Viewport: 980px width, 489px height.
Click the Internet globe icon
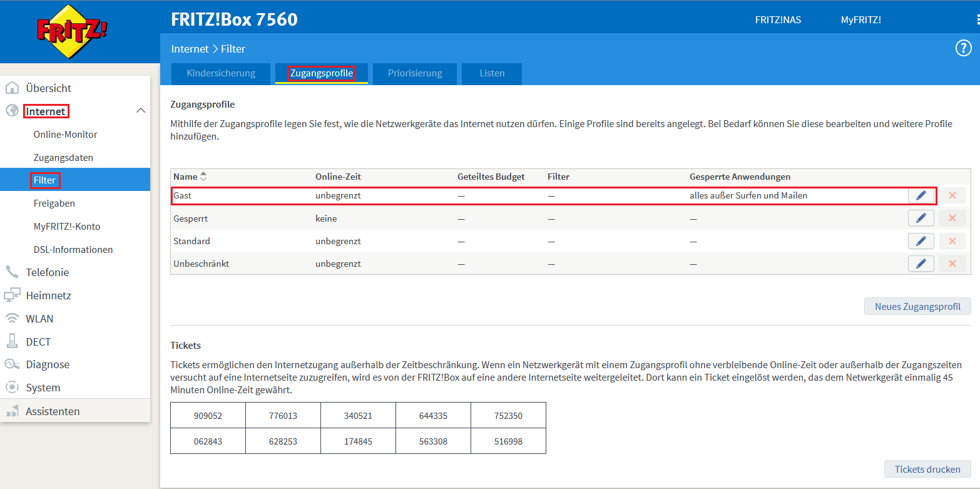pyautogui.click(x=12, y=111)
